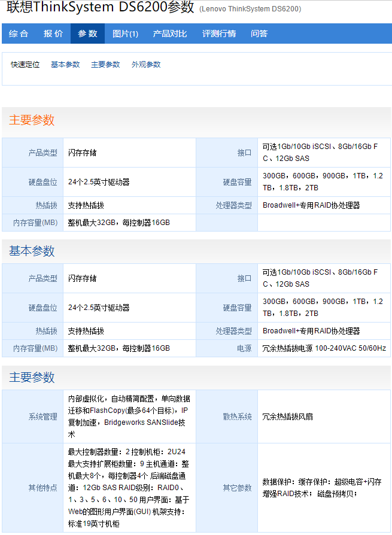Viewport: 392px width, 535px height.
Task: Open the 图片(1) tab
Action: [125, 34]
